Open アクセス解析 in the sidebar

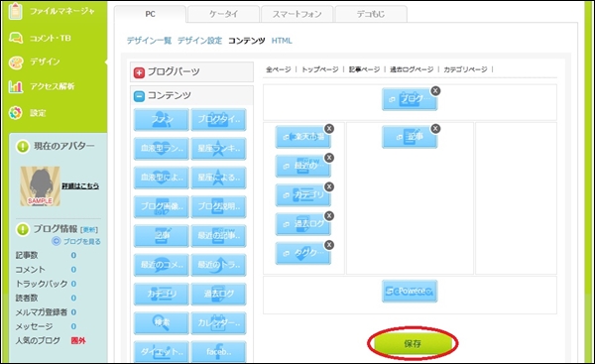click(43, 86)
